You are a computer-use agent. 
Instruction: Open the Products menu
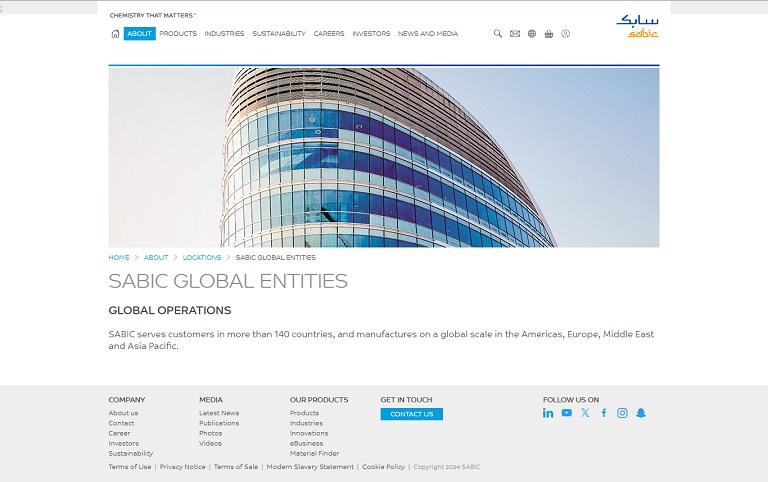point(178,34)
